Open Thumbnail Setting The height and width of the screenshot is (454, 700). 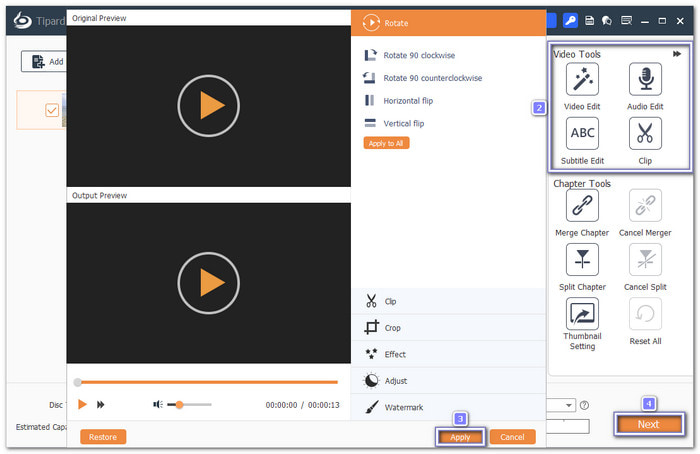click(x=582, y=313)
